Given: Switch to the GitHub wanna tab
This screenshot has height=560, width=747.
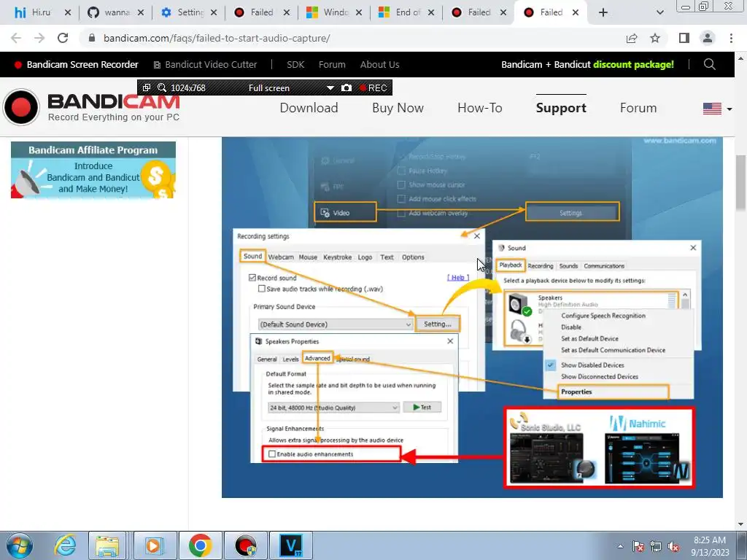Looking at the screenshot, I should tap(116, 12).
